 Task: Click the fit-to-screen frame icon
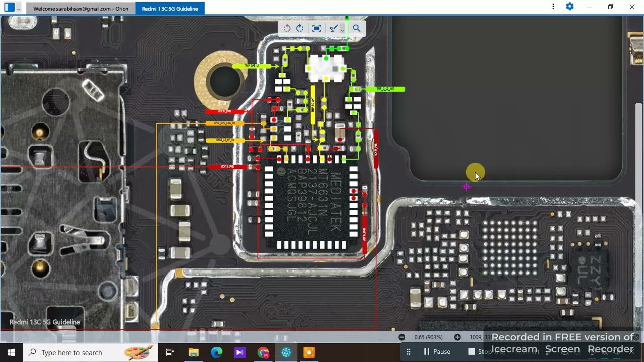(x=316, y=28)
